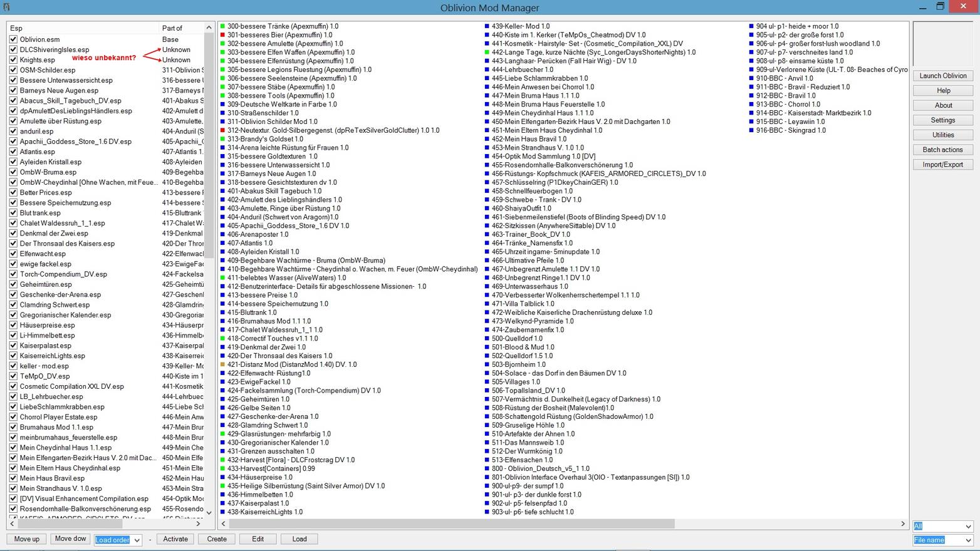
Task: Open the Batch actions button
Action: coord(942,150)
